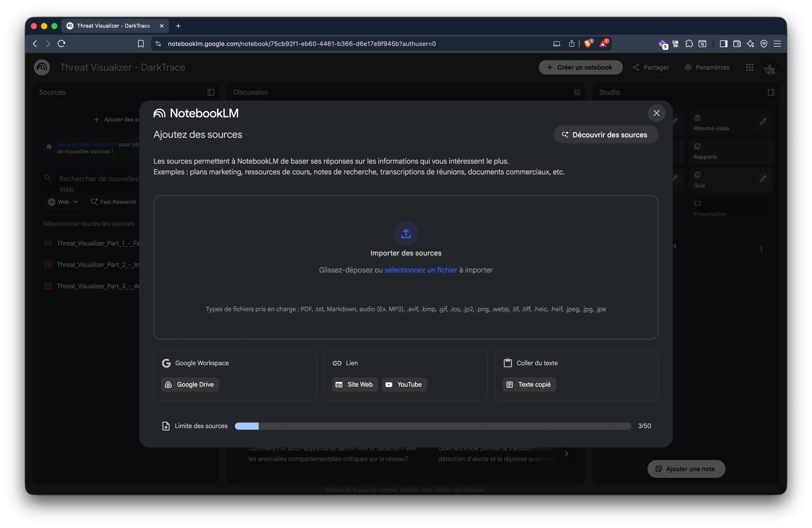The width and height of the screenshot is (812, 528).
Task: Click the discussion settings sliders icon
Action: tap(577, 92)
